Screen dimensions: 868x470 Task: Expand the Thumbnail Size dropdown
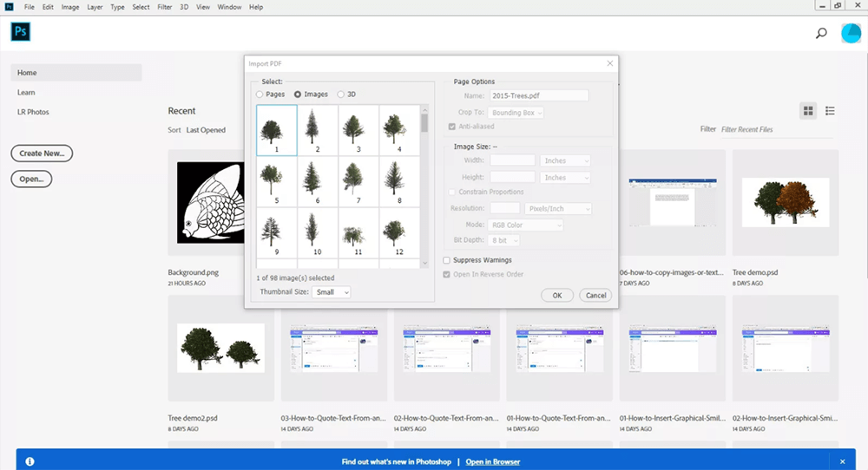pos(332,292)
